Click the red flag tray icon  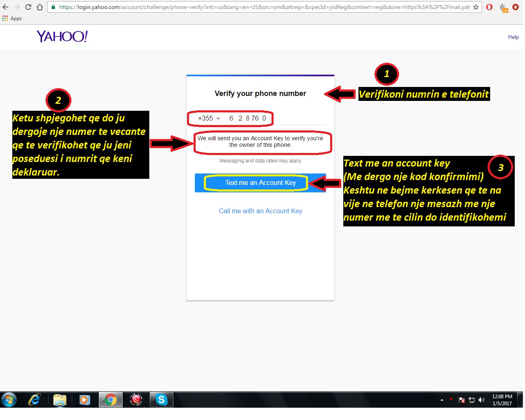(x=452, y=399)
